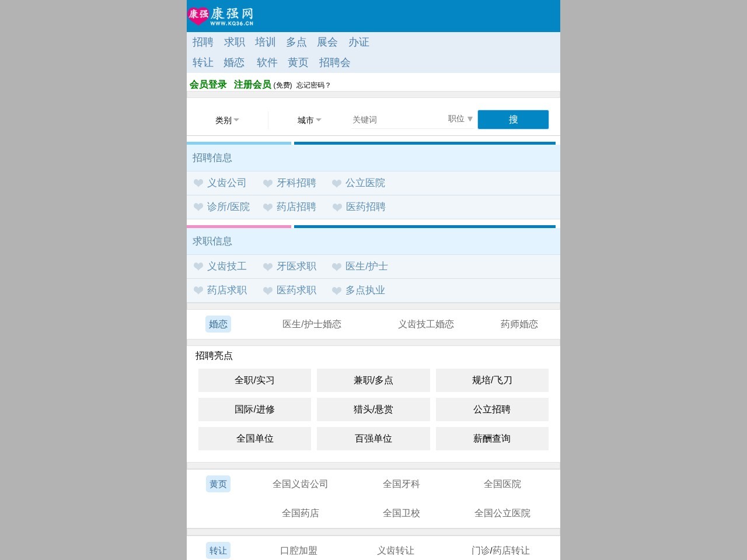Open 会员登录 member login
Image resolution: width=747 pixels, height=560 pixels.
tap(208, 84)
